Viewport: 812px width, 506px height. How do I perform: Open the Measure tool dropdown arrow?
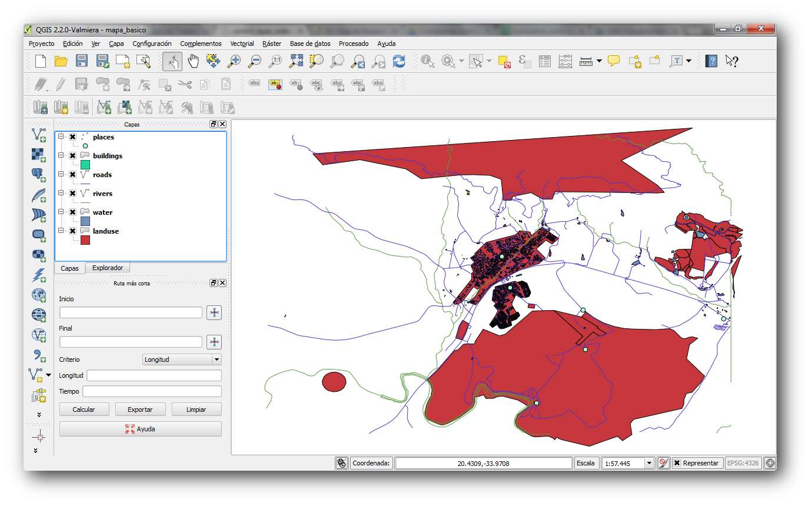[x=599, y=61]
